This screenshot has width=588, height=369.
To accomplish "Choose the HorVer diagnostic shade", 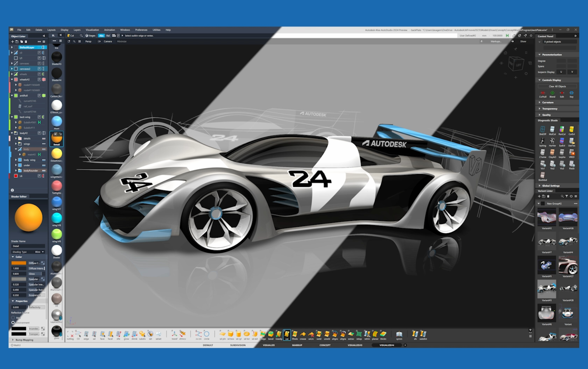I will coord(552,142).
